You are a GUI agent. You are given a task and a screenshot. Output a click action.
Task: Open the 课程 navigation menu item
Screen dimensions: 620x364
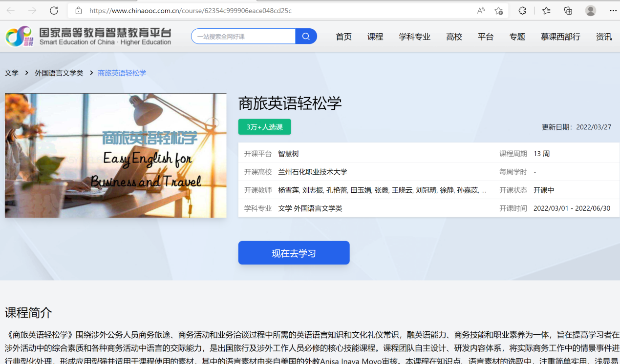375,37
